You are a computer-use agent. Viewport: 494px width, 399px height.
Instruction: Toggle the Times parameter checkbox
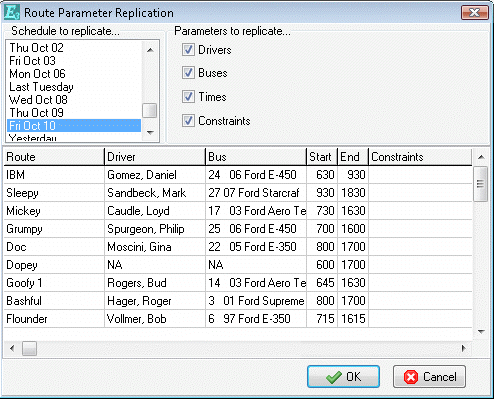[x=188, y=97]
